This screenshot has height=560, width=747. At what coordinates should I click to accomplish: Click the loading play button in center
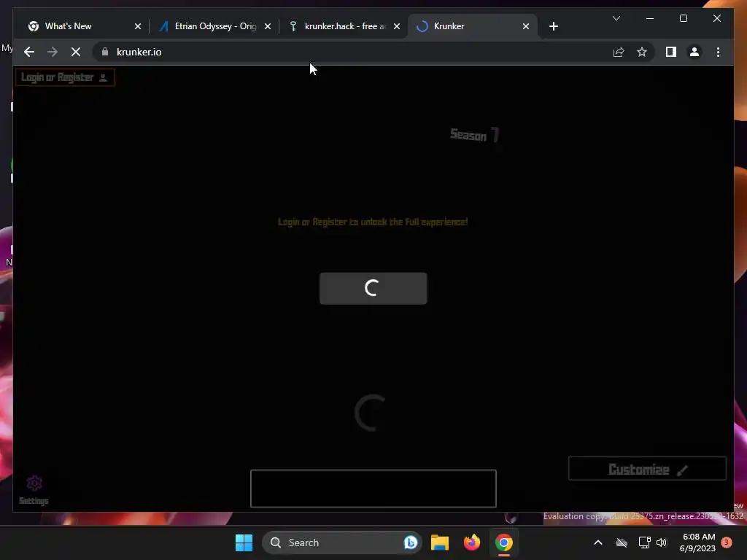373,288
